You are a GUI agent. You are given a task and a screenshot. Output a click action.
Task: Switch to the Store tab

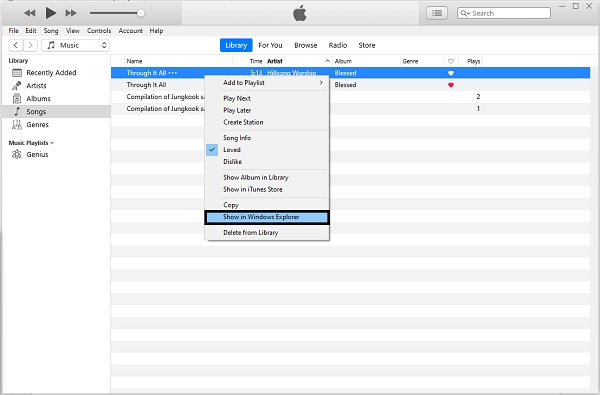(367, 45)
